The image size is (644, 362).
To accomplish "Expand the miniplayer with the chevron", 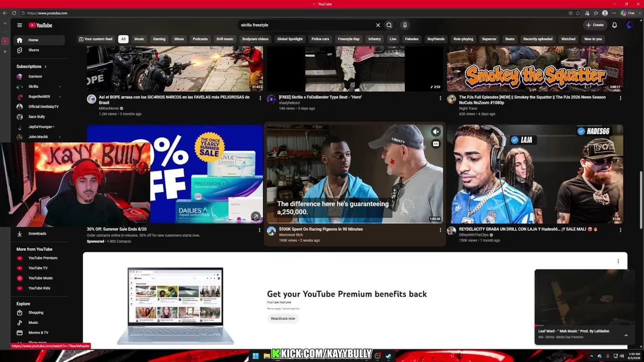I will [626, 335].
